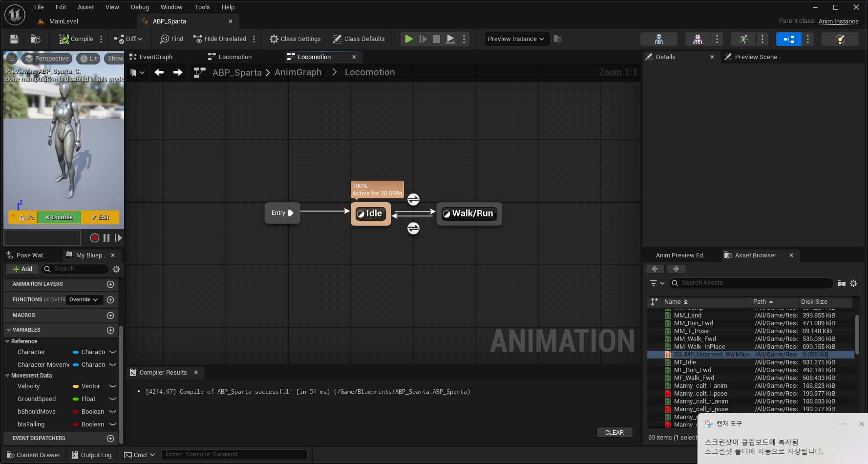Click the record button under the viewport
The height and width of the screenshot is (464, 868).
[95, 238]
